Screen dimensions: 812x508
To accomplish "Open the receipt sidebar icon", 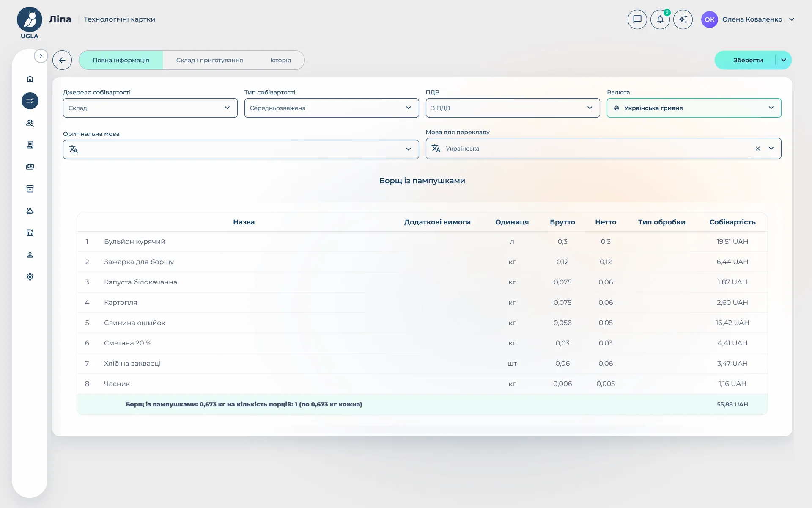I will pos(30,145).
